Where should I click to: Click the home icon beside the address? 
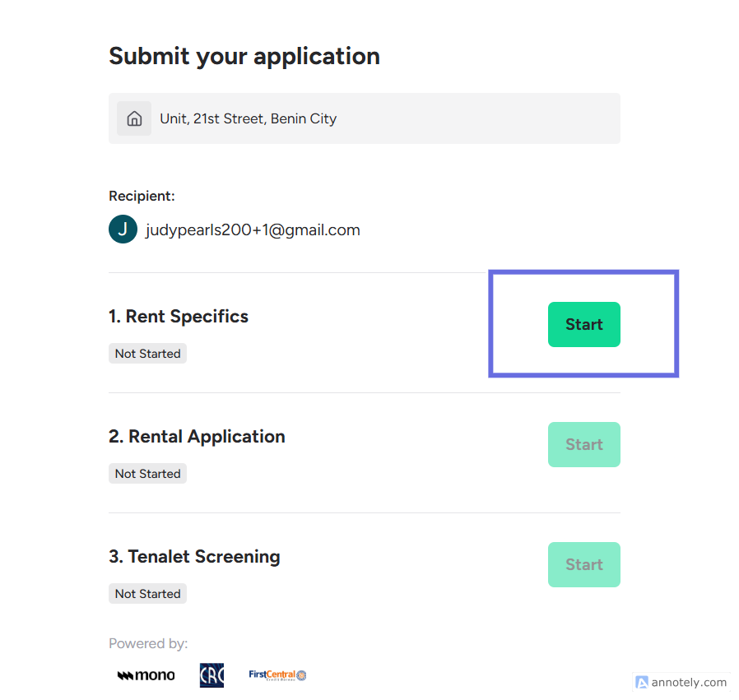pyautogui.click(x=134, y=118)
